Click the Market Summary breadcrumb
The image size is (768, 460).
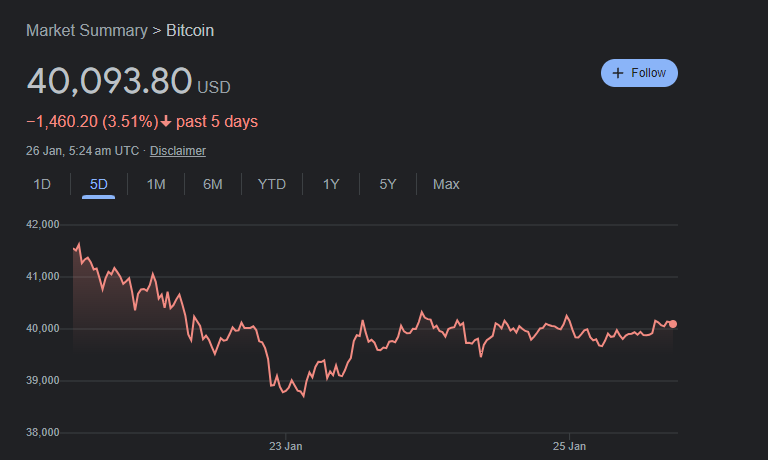tap(86, 30)
